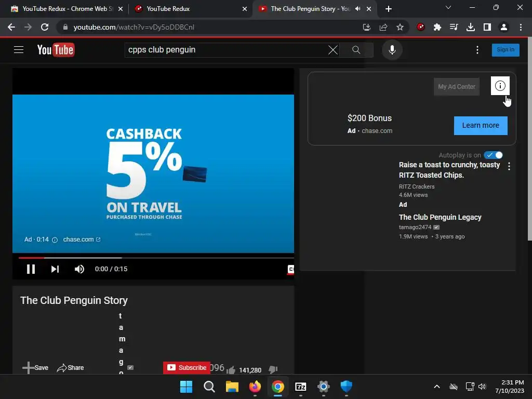532x399 pixels.
Task: Go back in browser history
Action: click(11, 27)
